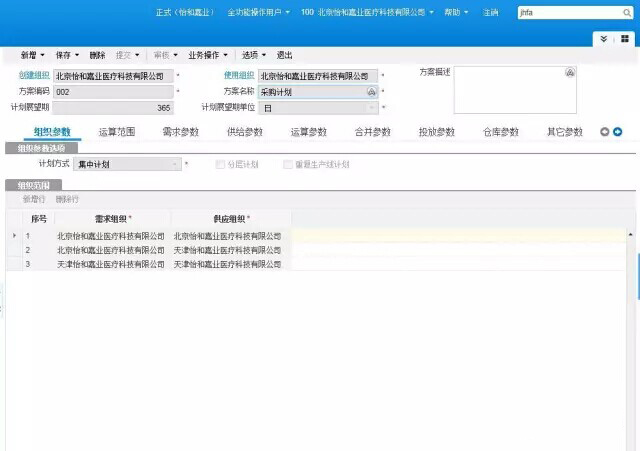Viewport: 640px width, 451px height.
Task: Click 组织范围 section header
Action: [33, 185]
